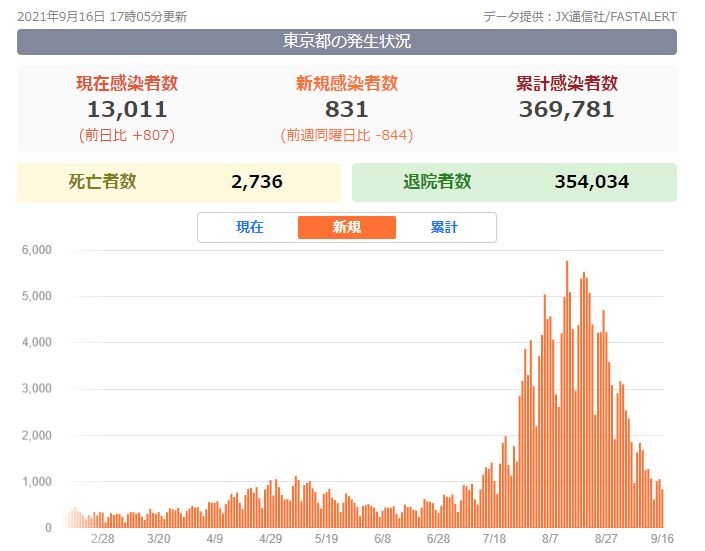The image size is (705, 551).
Task: Click the 3,000 y-axis label
Action: click(x=37, y=389)
